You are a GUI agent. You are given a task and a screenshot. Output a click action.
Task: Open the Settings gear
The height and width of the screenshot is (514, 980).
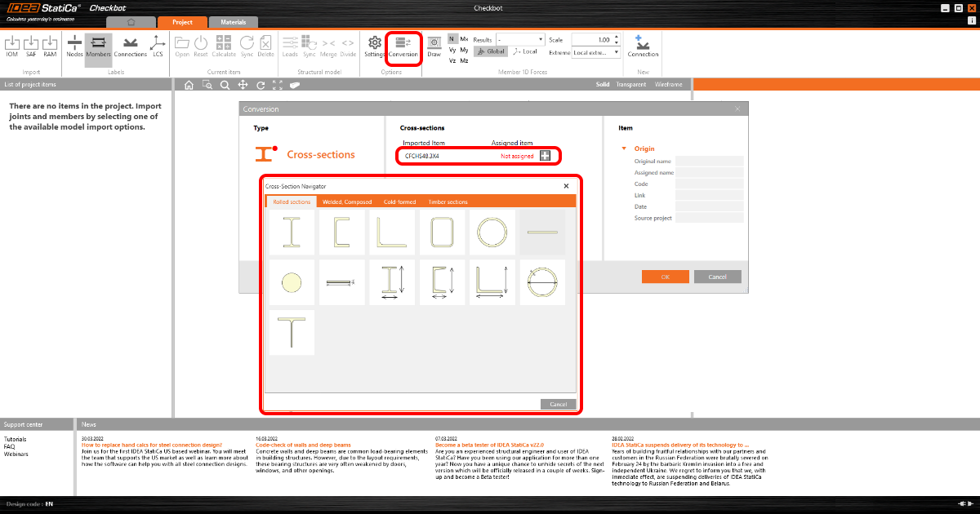coord(374,47)
